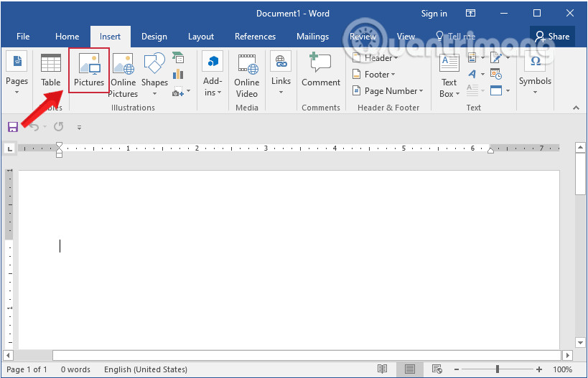Screen dimensions: 588x378
Task: Switch to Web Layout view
Action: click(436, 369)
